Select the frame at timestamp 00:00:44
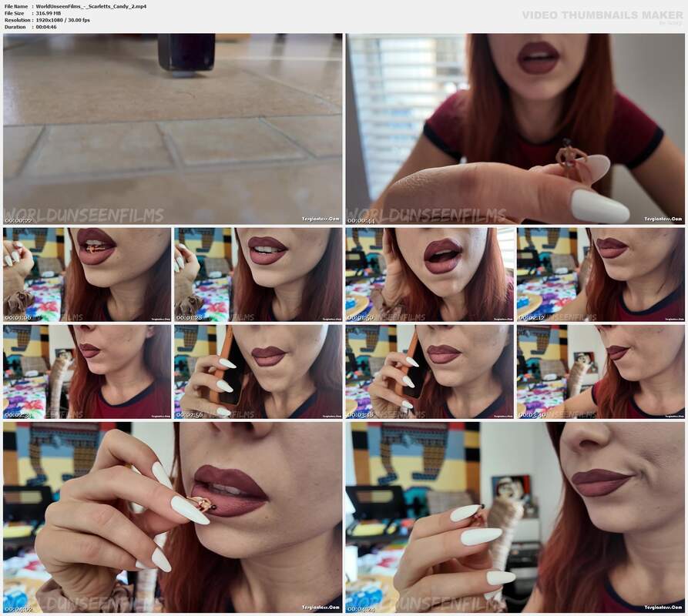The image size is (688, 616). pyautogui.click(x=515, y=129)
